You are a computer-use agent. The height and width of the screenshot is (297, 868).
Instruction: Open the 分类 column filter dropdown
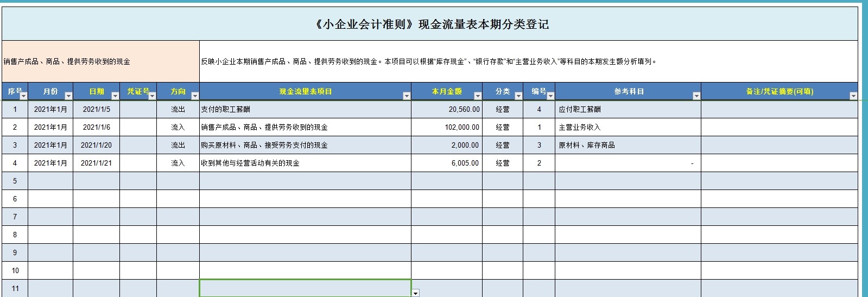tap(518, 96)
